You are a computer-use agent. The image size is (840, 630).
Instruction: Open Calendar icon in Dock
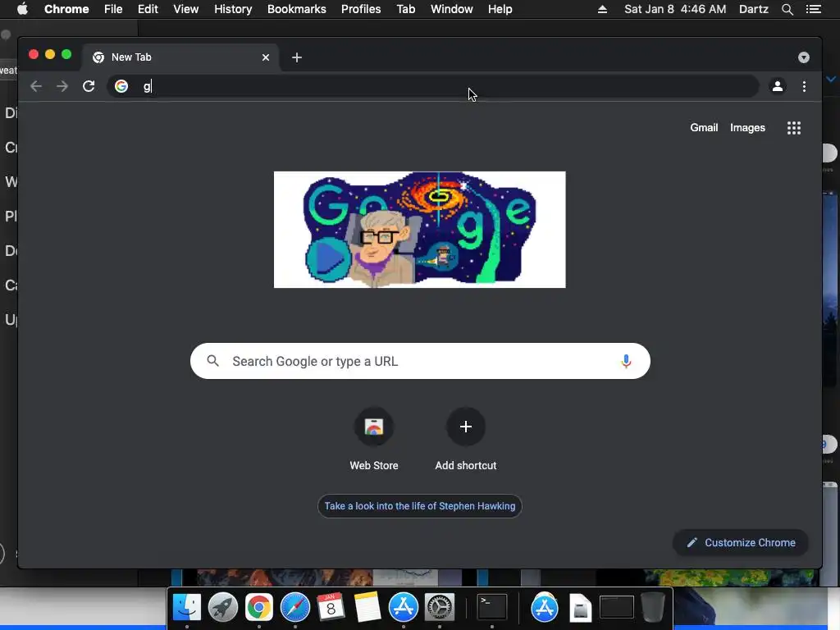coord(331,608)
